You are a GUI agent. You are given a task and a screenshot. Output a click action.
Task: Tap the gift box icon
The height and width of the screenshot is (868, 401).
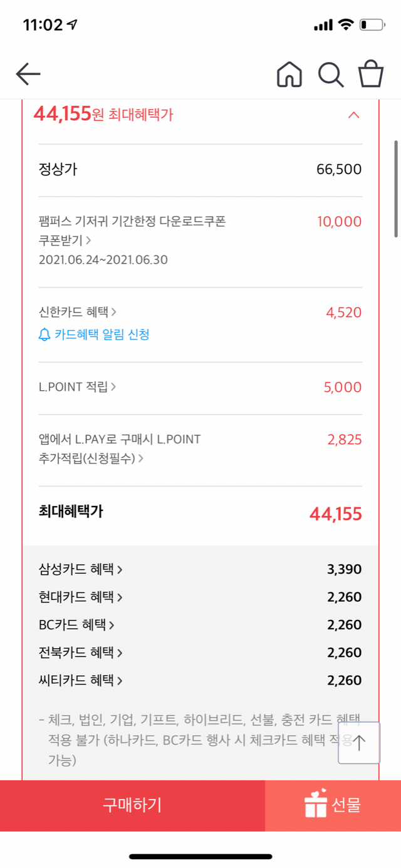(x=316, y=804)
